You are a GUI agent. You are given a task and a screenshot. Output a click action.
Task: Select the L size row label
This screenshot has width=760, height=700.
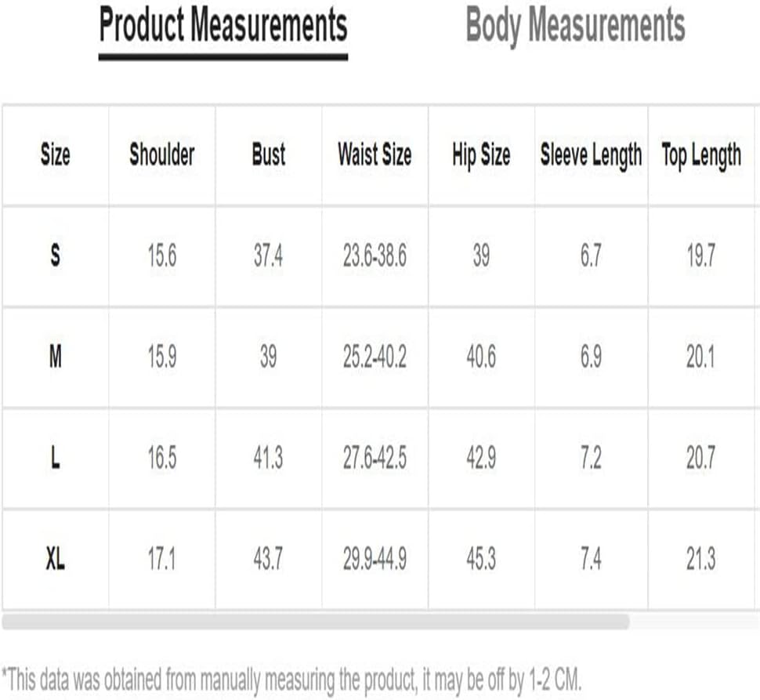click(56, 458)
